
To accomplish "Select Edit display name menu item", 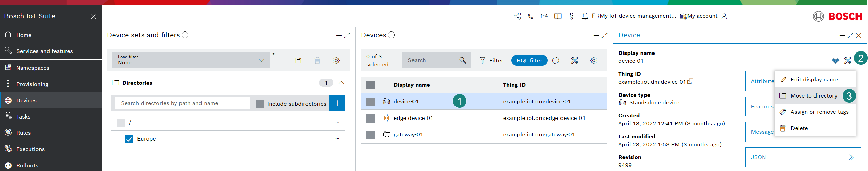I will [815, 79].
